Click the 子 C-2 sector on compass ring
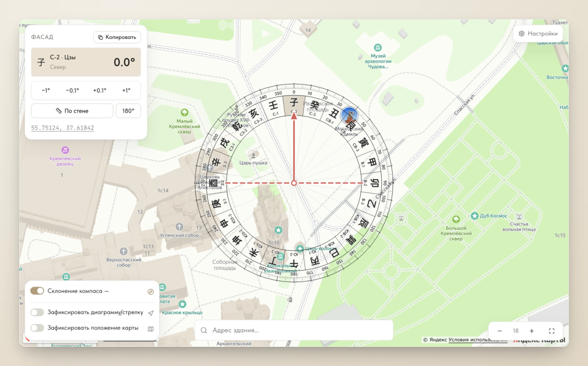Image resolution: width=588 pixels, height=366 pixels. point(294,105)
